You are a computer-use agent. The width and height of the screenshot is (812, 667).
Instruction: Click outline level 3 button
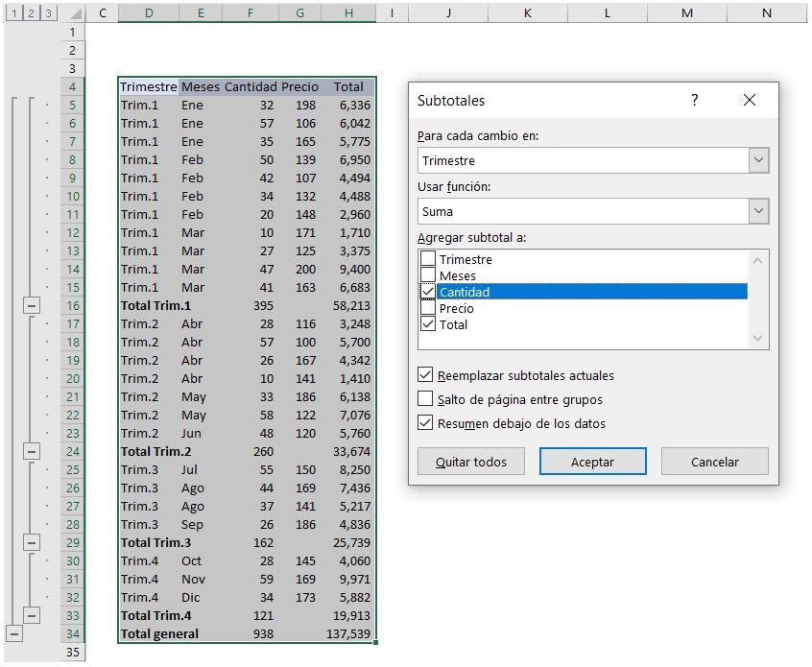tap(49, 13)
